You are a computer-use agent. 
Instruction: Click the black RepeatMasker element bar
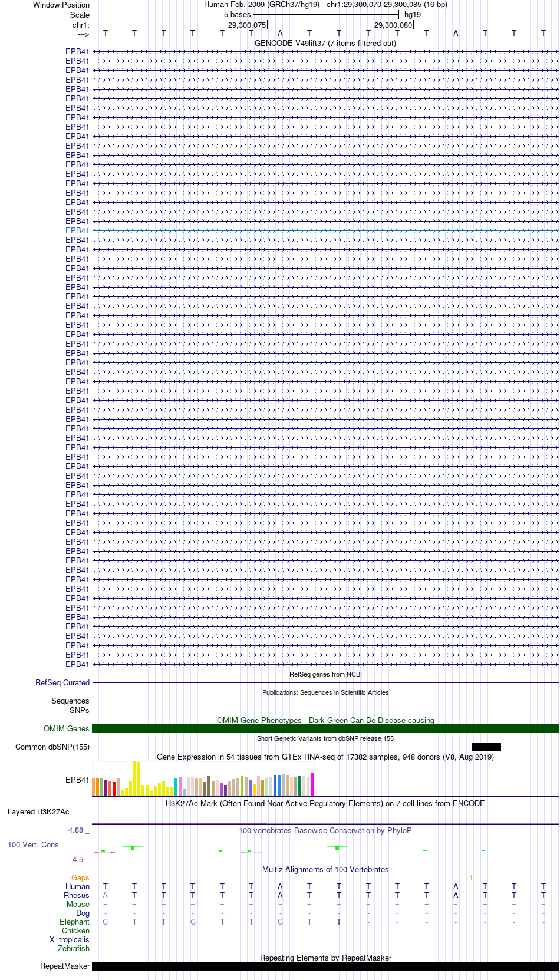tap(325, 966)
